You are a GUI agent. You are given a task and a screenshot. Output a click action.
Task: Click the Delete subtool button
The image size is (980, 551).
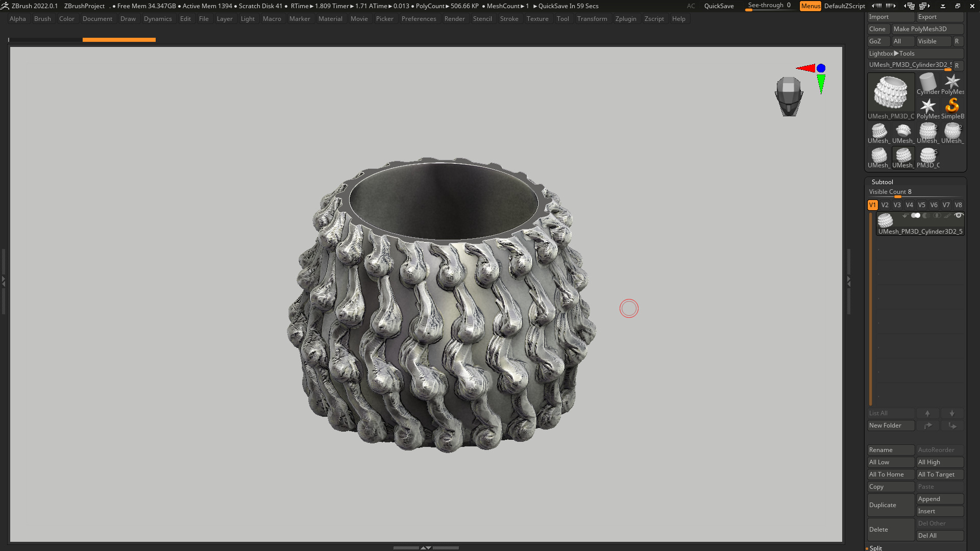[x=891, y=530]
